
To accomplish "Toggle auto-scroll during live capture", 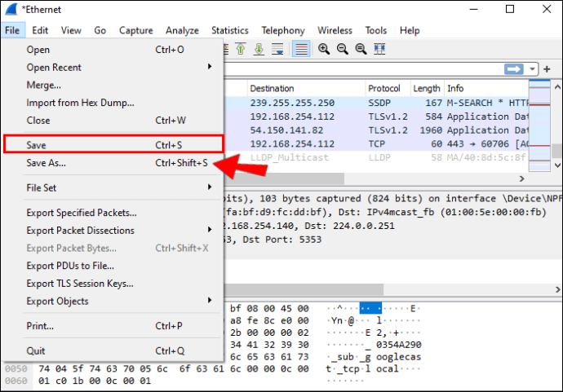I will point(277,49).
